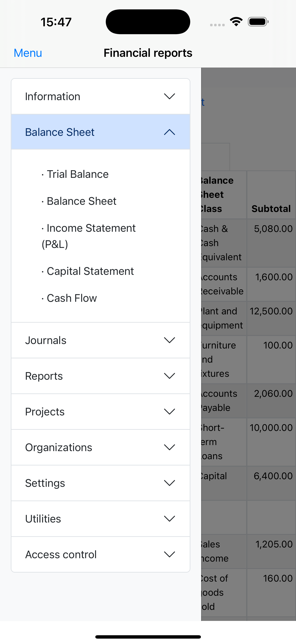Tap the Balance Sheet section header
The image size is (296, 644).
[101, 132]
